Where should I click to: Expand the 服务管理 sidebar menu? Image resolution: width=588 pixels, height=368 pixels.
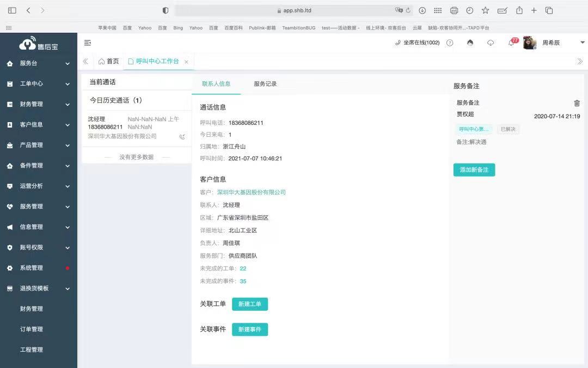tap(38, 207)
